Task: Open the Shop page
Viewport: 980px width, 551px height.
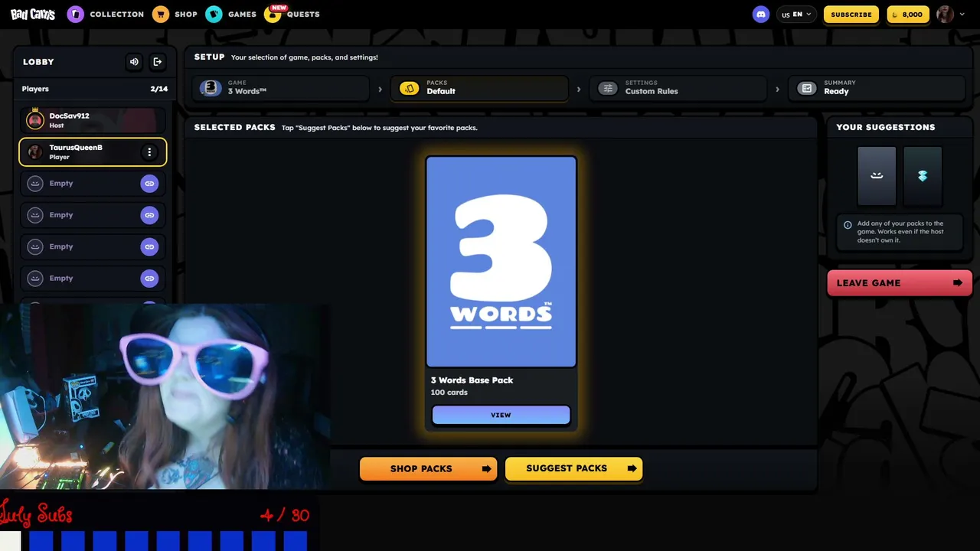Action: [175, 14]
